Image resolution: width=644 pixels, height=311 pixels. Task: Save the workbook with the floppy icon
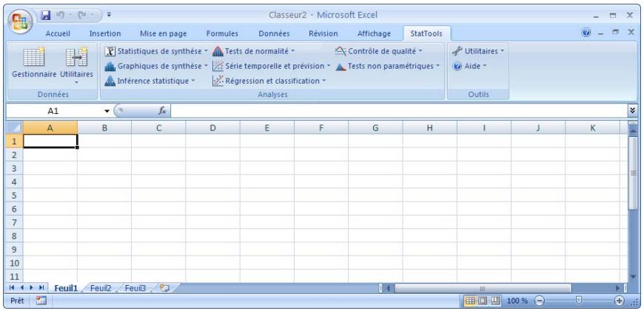pos(46,16)
